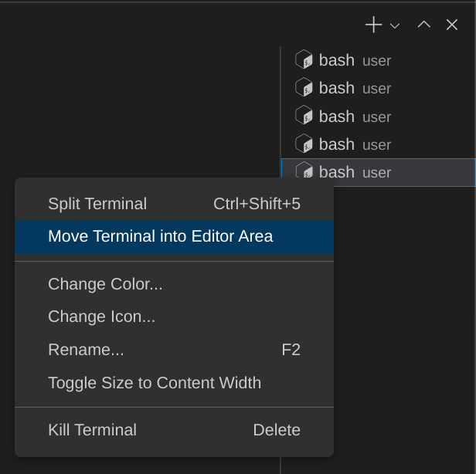Activate the second bash terminal entry
Image resolution: width=476 pixels, height=474 pixels.
click(355, 88)
